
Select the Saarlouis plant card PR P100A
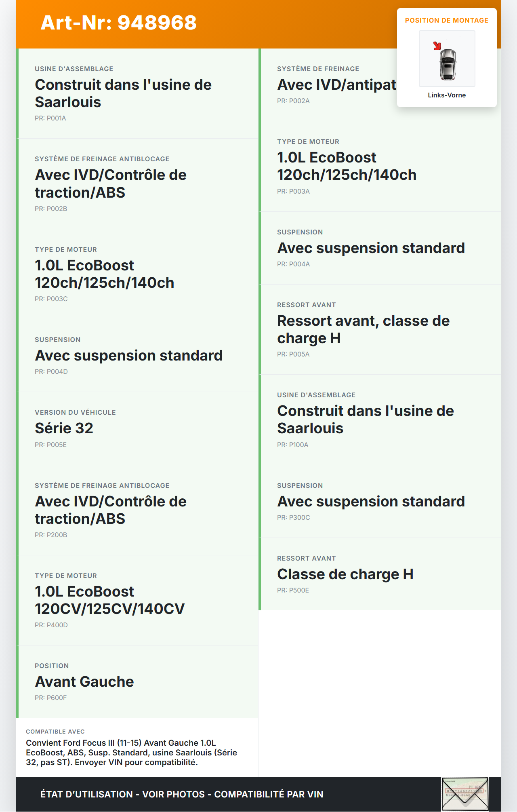pos(380,420)
